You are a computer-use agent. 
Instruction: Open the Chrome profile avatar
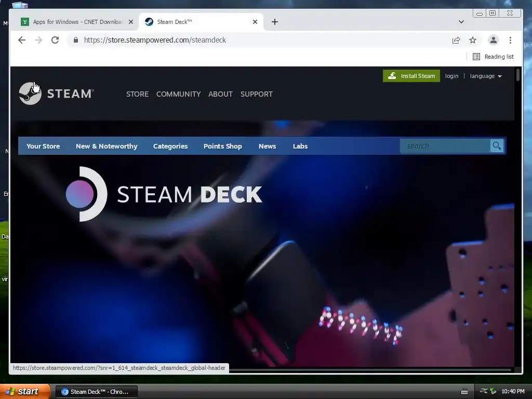pos(494,40)
